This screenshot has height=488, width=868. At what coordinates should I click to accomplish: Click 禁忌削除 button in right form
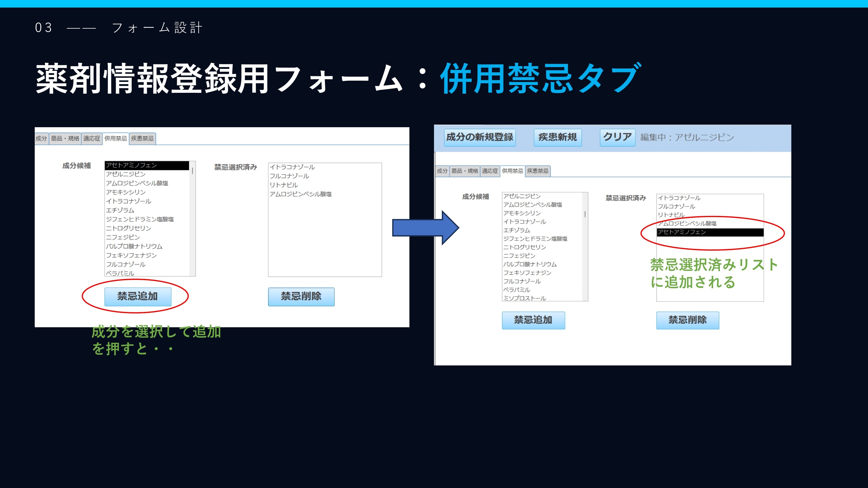687,320
